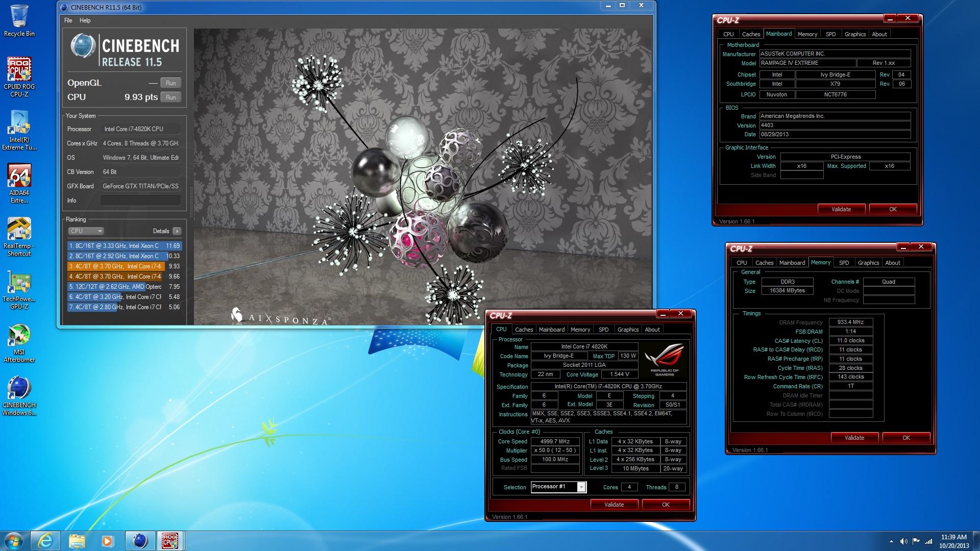This screenshot has height=551, width=980.
Task: Select ranking entry 12C/12T AMD Opteron
Action: [x=125, y=287]
